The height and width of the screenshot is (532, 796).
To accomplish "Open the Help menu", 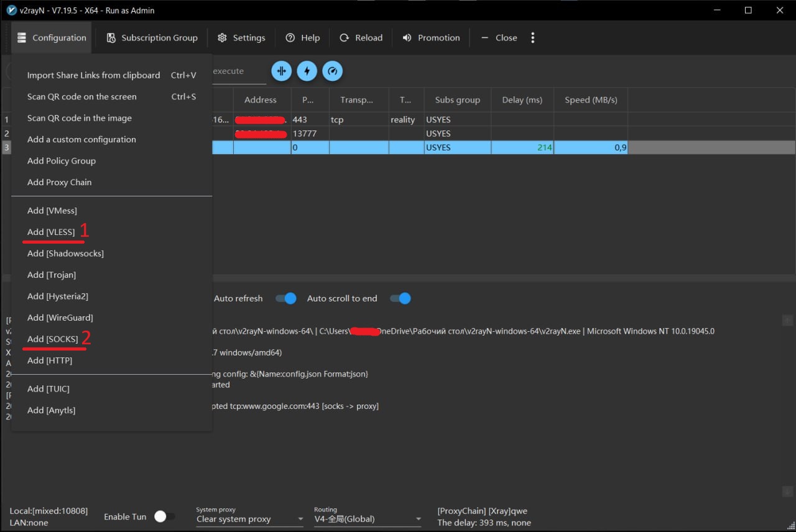I will pyautogui.click(x=302, y=38).
